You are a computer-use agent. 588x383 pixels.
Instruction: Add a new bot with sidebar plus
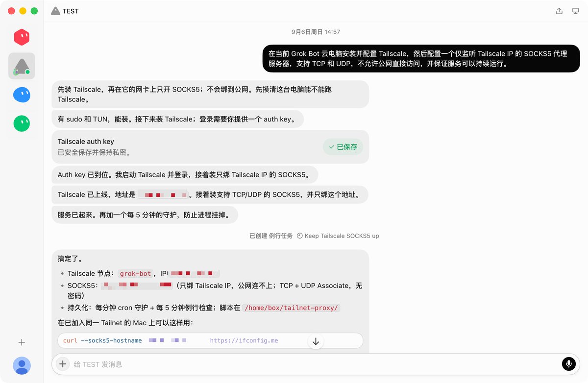[22, 342]
